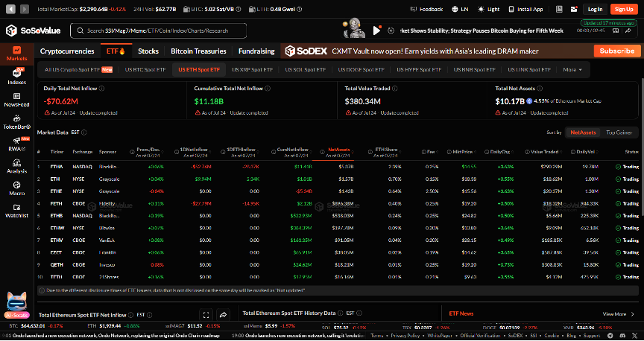This screenshot has height=341, width=644.
Task: Expand the More dropdown in ETF tabs
Action: point(572,70)
